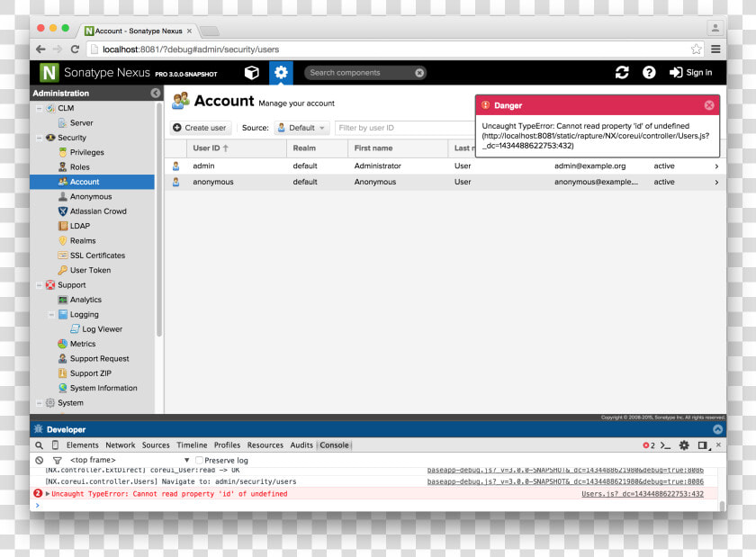Screen dimensions: 756x557
Task: Click the Create user button
Action: pos(200,128)
